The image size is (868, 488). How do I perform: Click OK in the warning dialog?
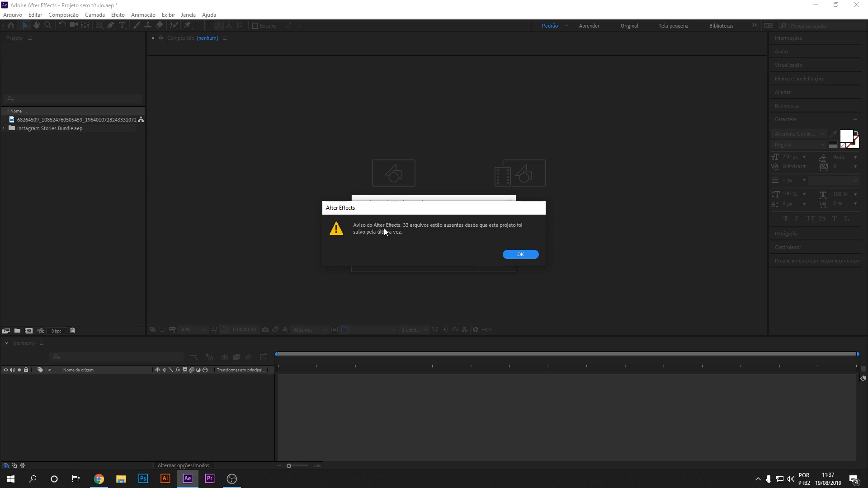tap(520, 254)
